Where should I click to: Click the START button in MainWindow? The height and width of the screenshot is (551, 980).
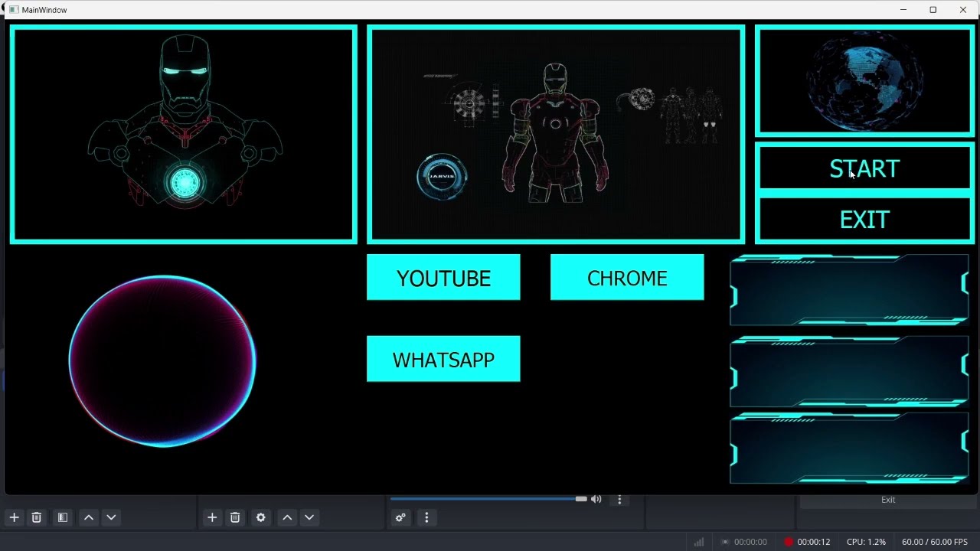(864, 168)
